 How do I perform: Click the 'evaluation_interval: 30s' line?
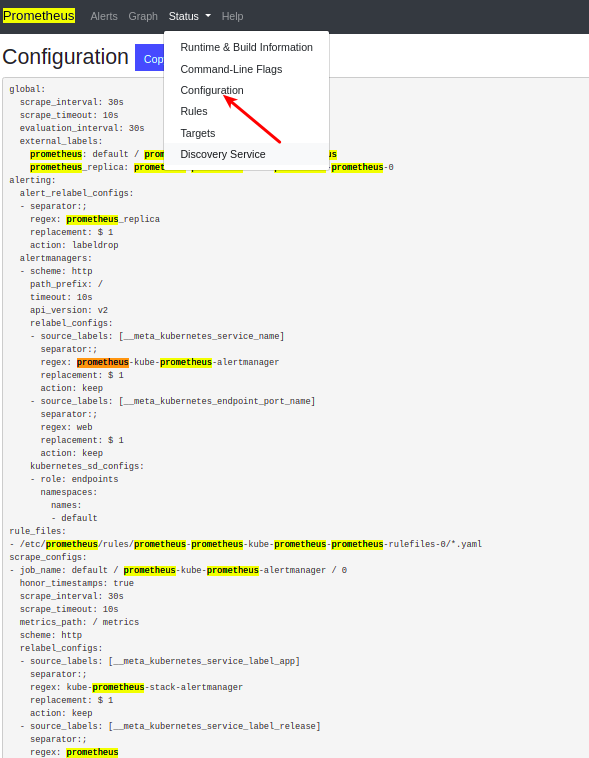pos(82,128)
